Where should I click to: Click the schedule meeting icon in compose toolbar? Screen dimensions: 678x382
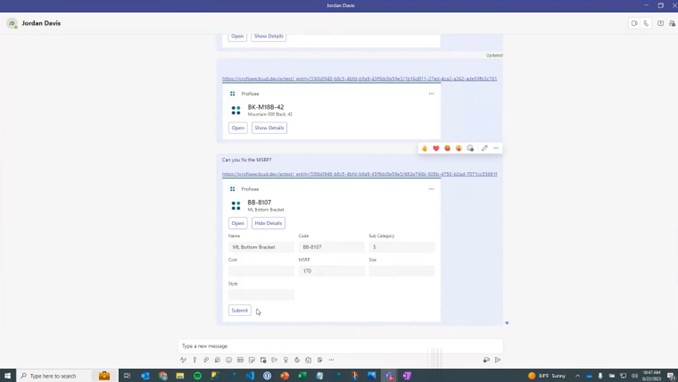pos(263,360)
